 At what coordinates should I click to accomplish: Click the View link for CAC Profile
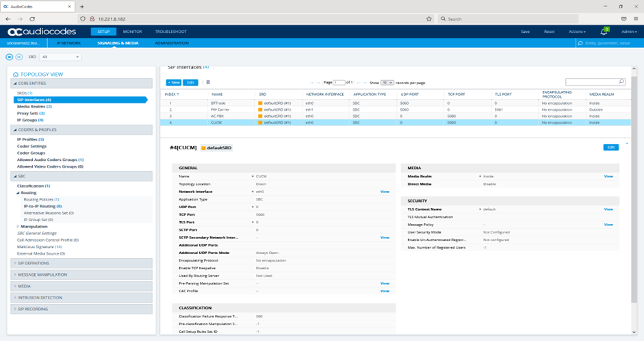coord(385,291)
